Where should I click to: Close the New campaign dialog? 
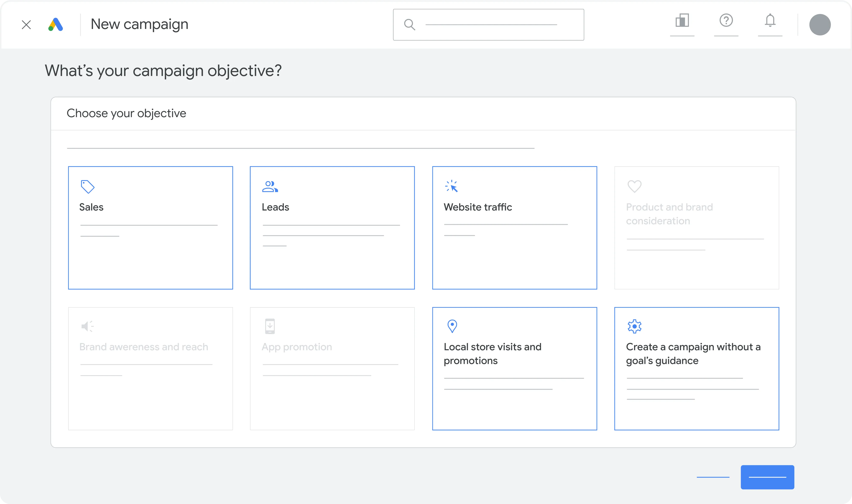click(26, 25)
